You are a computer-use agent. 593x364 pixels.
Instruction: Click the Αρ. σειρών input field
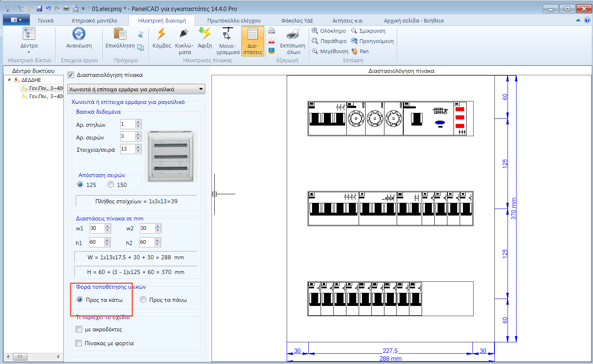tap(127, 137)
